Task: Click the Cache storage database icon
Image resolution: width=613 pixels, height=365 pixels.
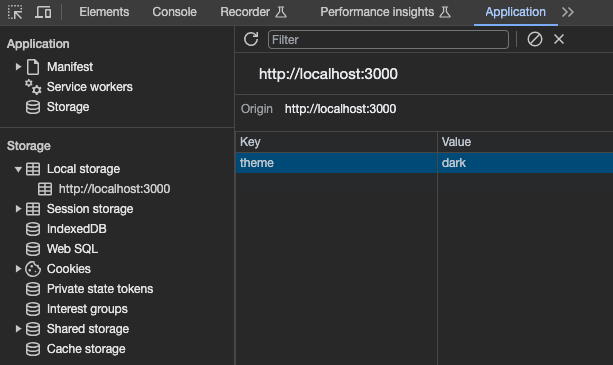Action: coord(33,349)
